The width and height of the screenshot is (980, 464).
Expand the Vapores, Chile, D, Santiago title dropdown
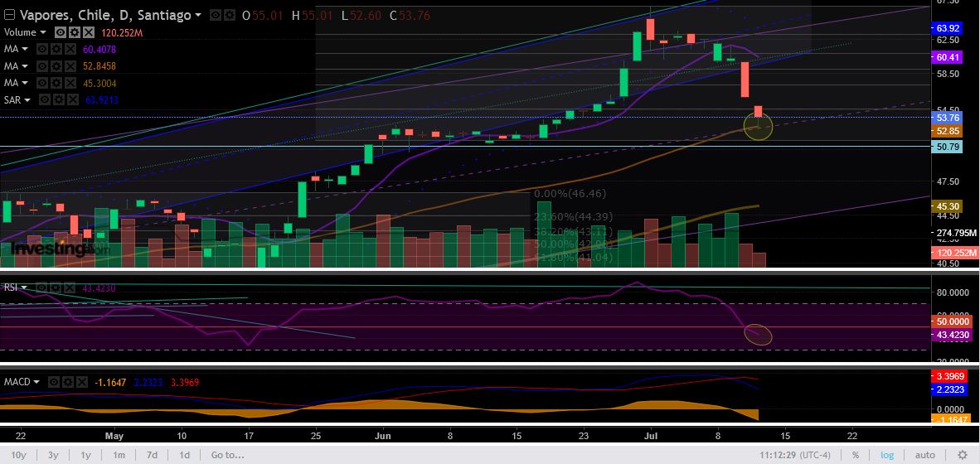tap(198, 16)
